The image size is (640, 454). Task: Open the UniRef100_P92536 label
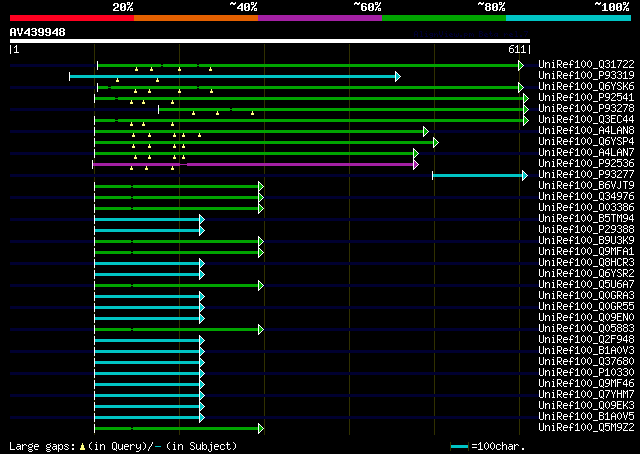click(586, 163)
